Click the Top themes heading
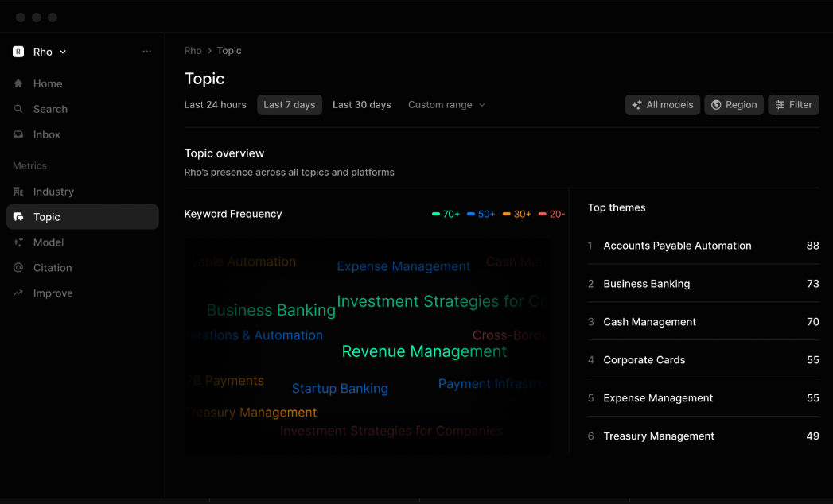Viewport: 833px width, 504px height. (x=617, y=207)
